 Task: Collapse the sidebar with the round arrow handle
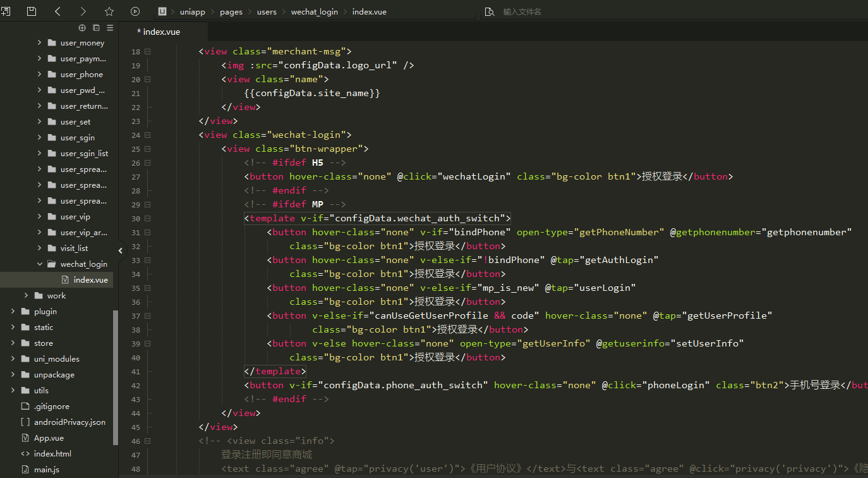click(x=120, y=251)
